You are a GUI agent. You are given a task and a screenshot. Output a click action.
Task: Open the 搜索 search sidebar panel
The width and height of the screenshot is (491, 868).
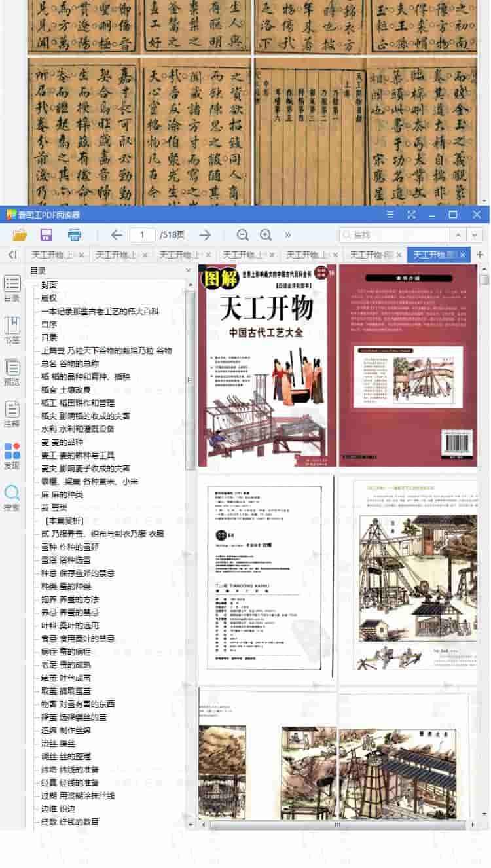tap(12, 497)
